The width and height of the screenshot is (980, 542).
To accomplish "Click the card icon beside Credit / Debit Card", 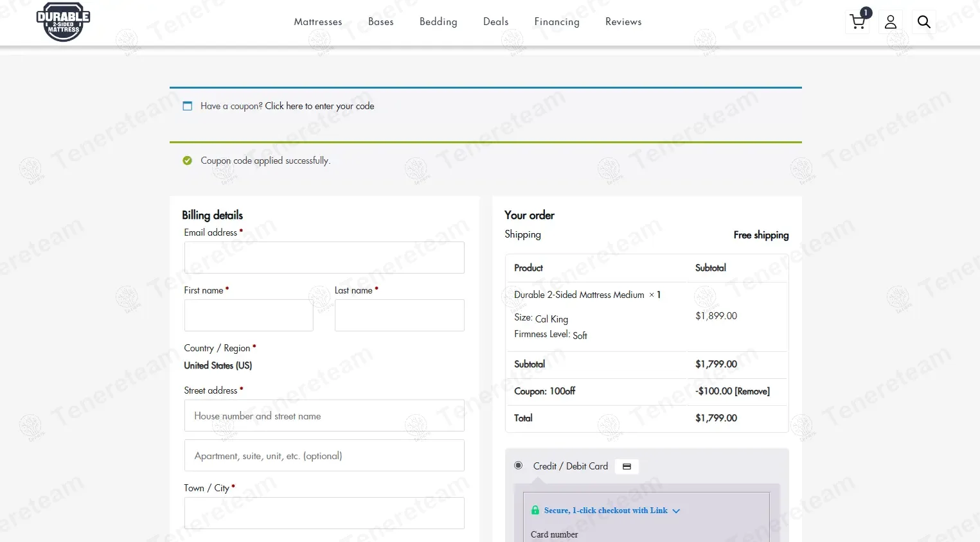I will click(627, 467).
